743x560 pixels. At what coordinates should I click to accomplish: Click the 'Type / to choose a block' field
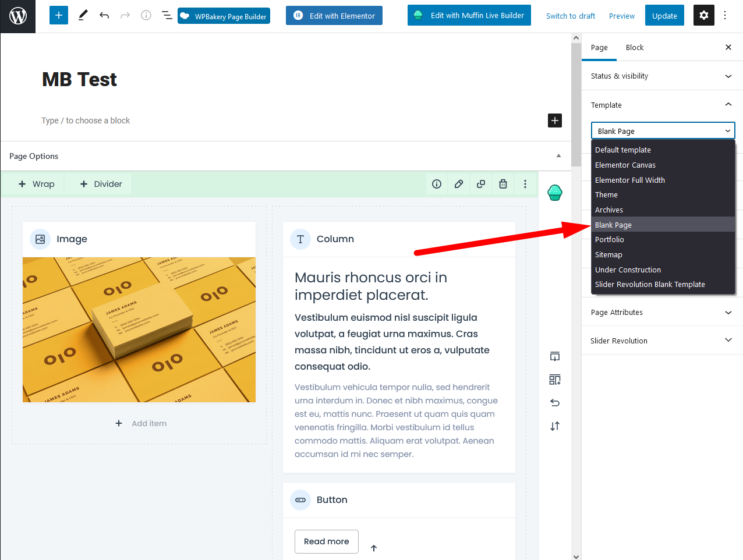86,120
